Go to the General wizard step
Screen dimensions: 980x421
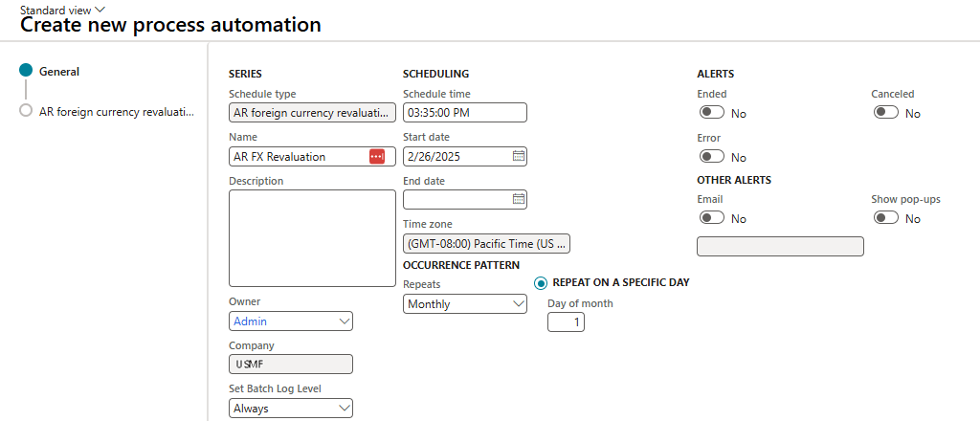59,71
